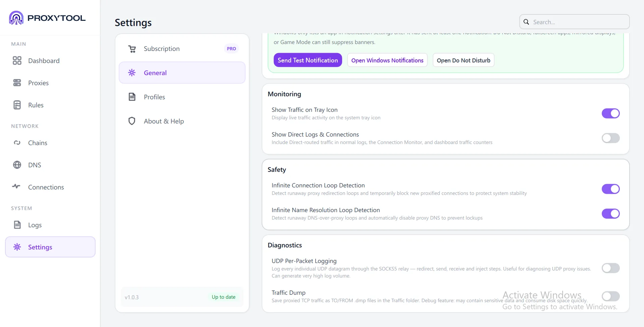Turn off Show Traffic on Tray Icon
The width and height of the screenshot is (644, 327).
pos(610,113)
